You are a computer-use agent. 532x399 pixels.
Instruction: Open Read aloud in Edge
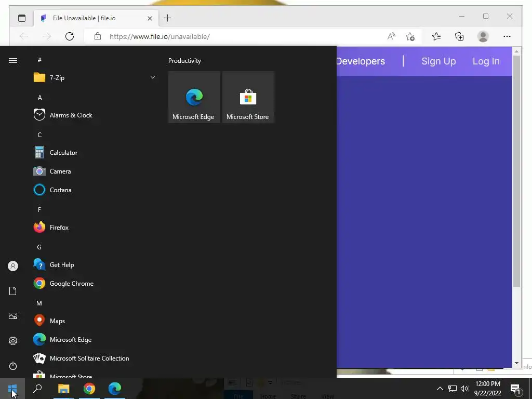pos(391,36)
